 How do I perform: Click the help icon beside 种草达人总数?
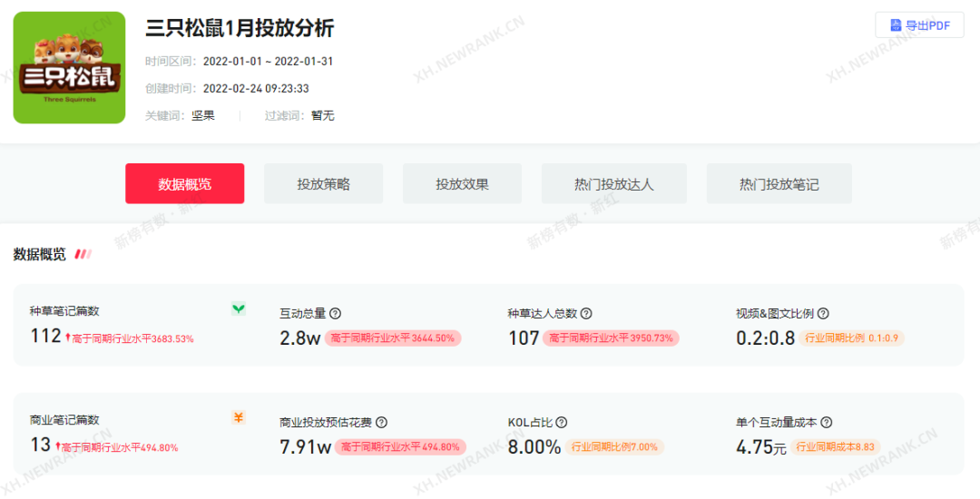pos(586,314)
